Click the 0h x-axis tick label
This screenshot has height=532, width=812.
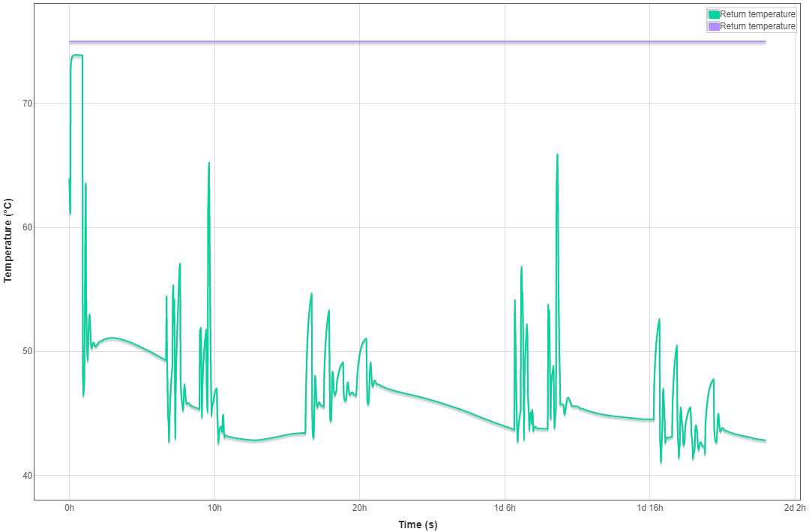[70, 508]
